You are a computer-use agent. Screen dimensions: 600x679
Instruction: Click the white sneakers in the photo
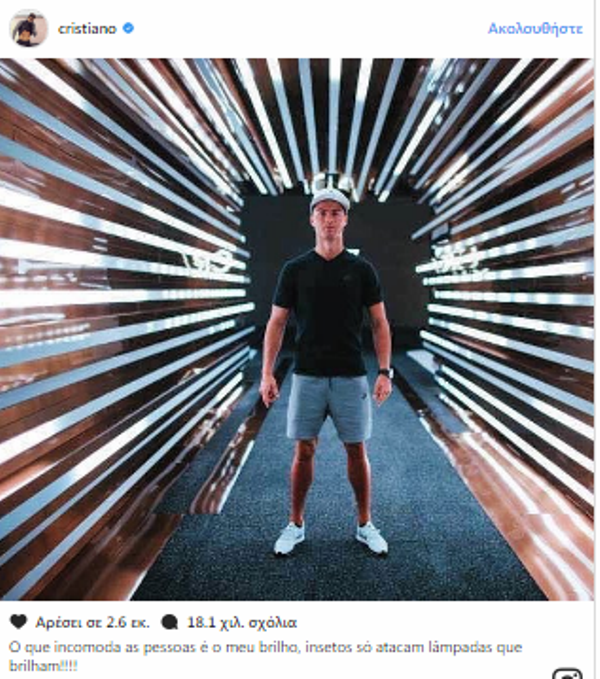330,538
